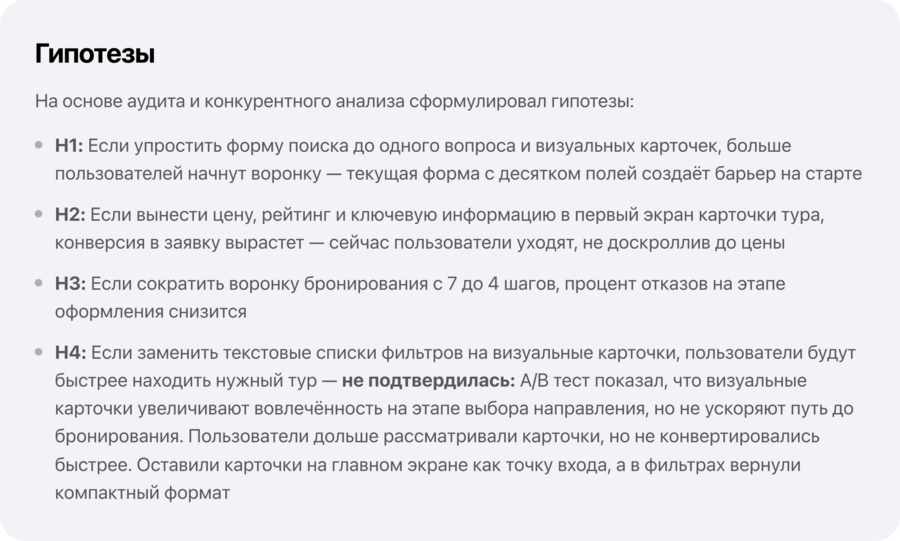This screenshot has width=900, height=541.
Task: Click "не доскроллив до цены" phrase
Action: [684, 243]
